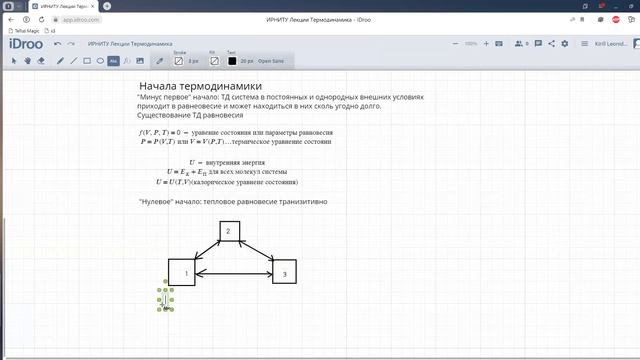Image resolution: width=640 pixels, height=360 pixels.
Task: Open the Tellus Magic bookmark
Action: coord(24,31)
